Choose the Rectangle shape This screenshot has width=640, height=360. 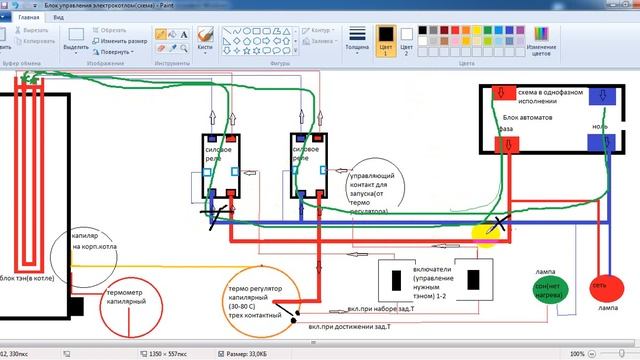[x=257, y=31]
